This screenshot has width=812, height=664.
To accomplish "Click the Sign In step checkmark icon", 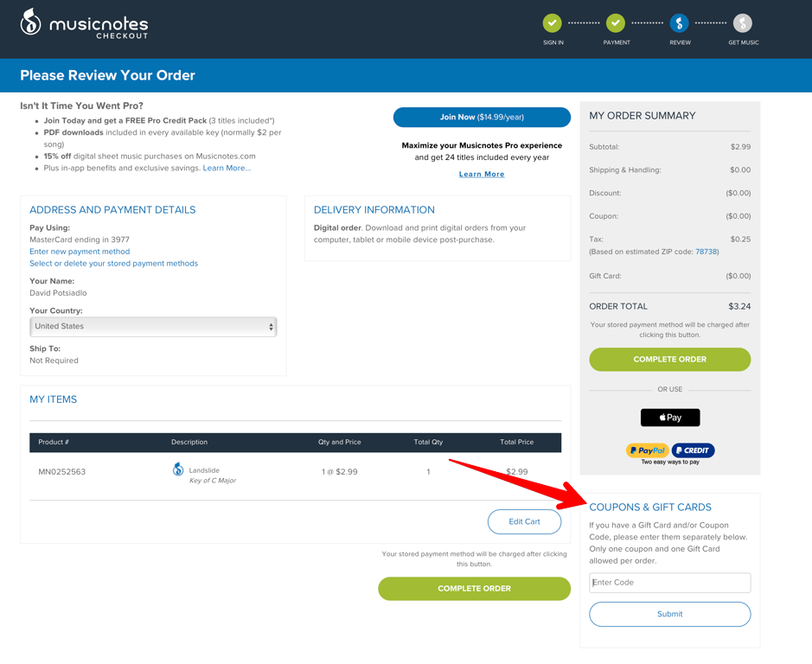I will 552,22.
